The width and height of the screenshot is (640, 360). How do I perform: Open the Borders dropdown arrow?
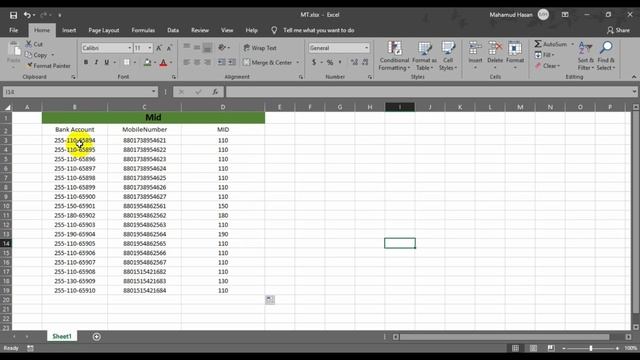pos(135,62)
